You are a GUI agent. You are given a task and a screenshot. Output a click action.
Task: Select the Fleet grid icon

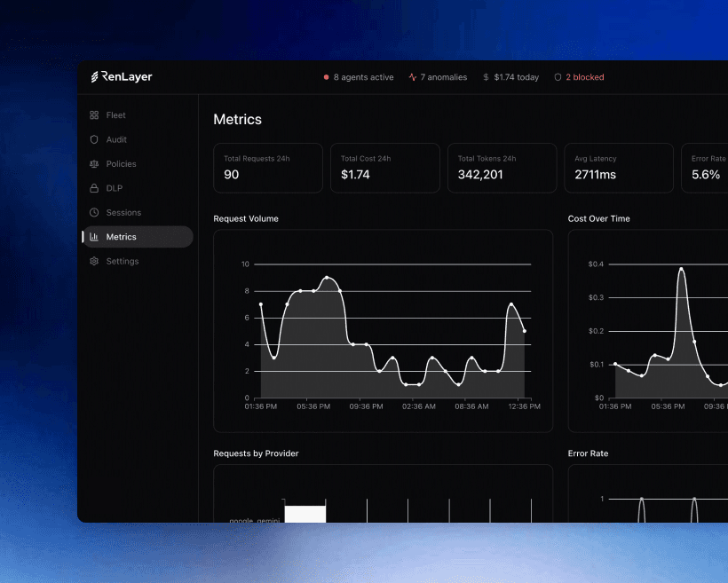point(93,114)
